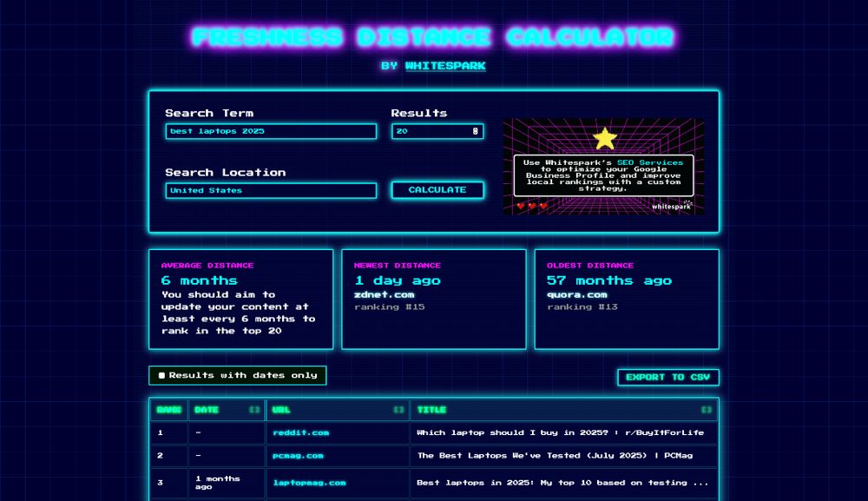The height and width of the screenshot is (501, 868).
Task: Select the 'Which laptop should I buy in 2025?' title
Action: (x=560, y=433)
